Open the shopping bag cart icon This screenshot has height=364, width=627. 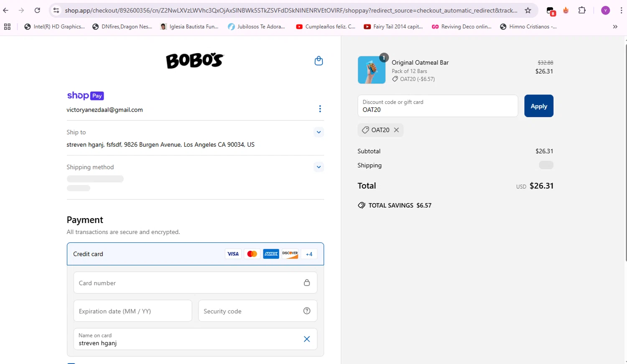[x=319, y=61]
